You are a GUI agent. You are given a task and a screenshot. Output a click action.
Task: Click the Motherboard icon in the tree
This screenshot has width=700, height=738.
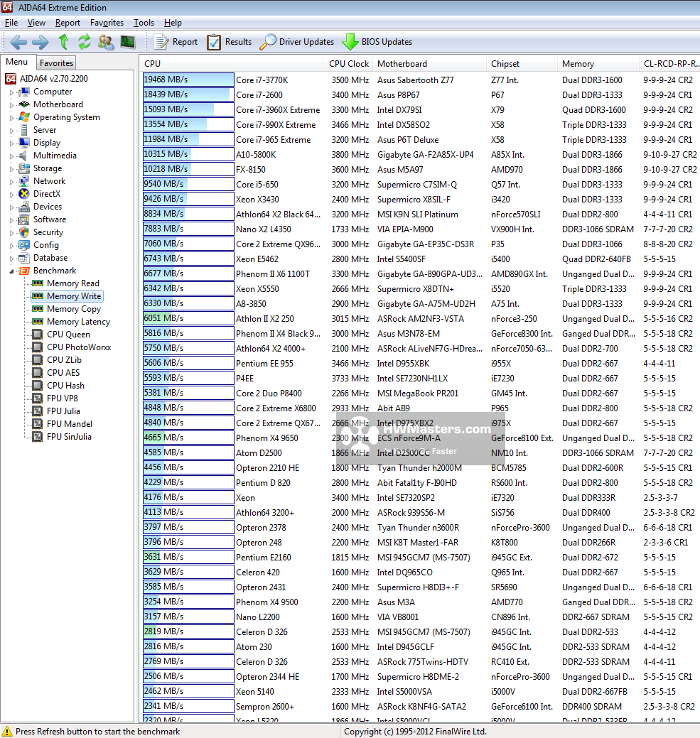pyautogui.click(x=24, y=104)
